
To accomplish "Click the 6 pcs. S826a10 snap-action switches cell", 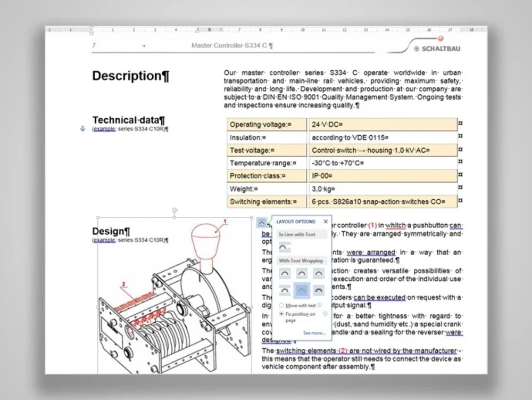I will tap(383, 202).
